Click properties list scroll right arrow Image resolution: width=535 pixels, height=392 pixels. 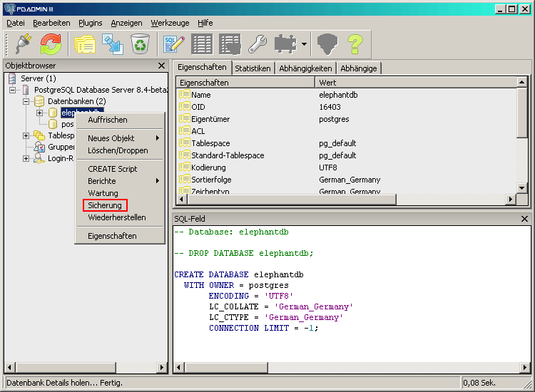[511, 199]
